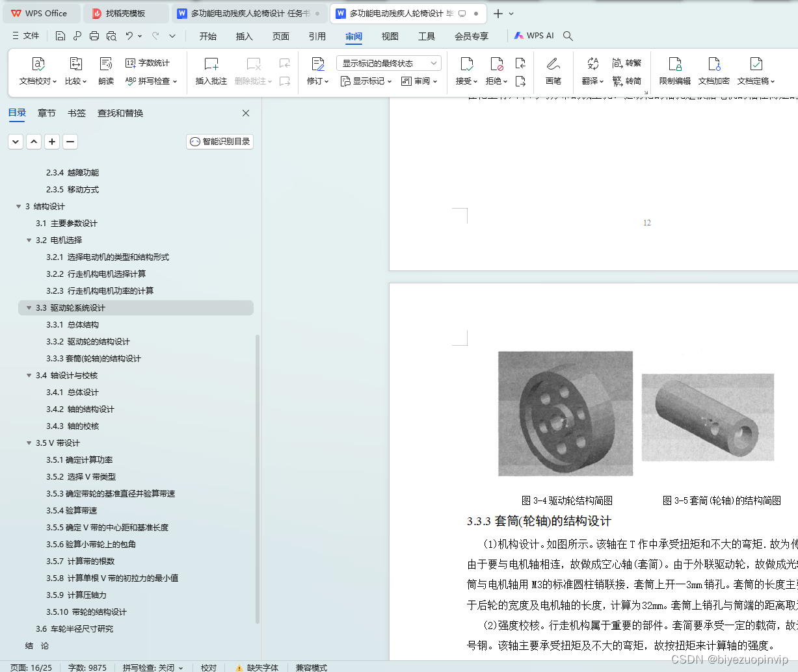Image resolution: width=798 pixels, height=672 pixels.
Task: Click the 智能识别目录 button
Action: click(x=220, y=142)
